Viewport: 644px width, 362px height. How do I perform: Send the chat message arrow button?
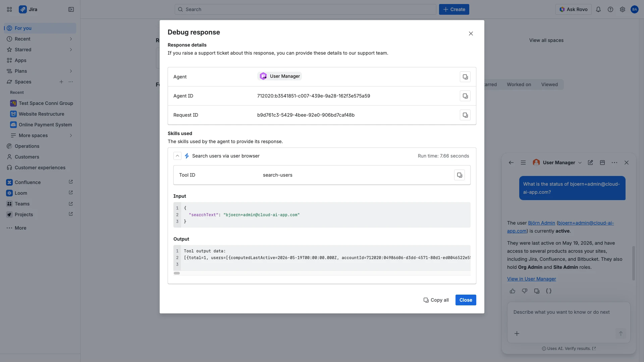(621, 334)
